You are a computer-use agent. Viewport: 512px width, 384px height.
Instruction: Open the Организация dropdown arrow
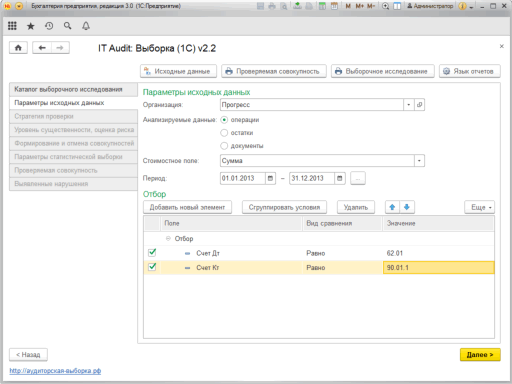[409, 105]
